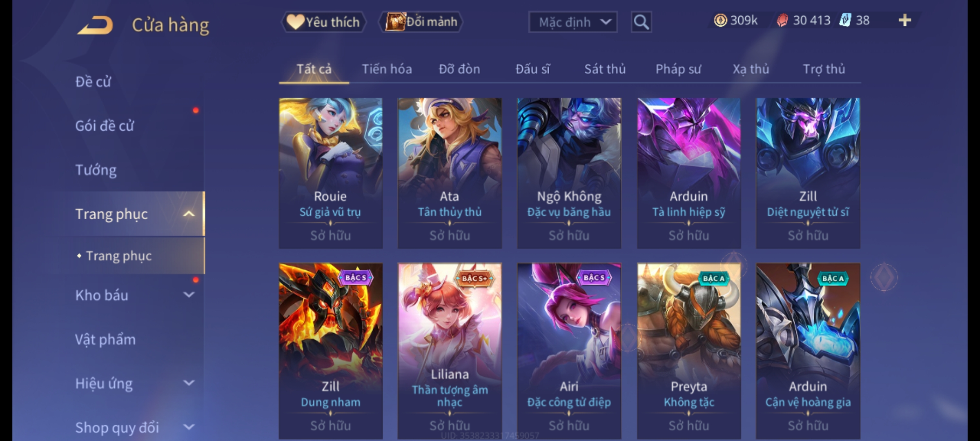
Task: Expand the Shop quy đổi section
Action: (189, 427)
